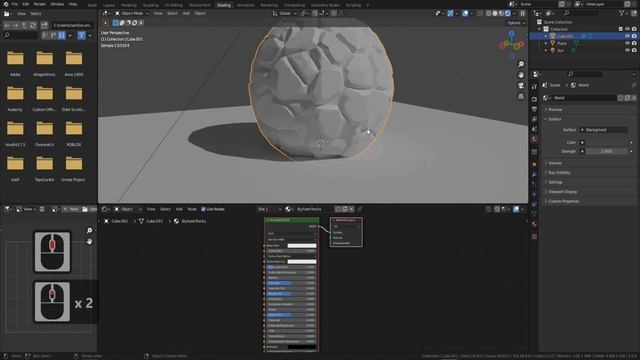Open the Slot 1 material slot dropdown

(269, 209)
